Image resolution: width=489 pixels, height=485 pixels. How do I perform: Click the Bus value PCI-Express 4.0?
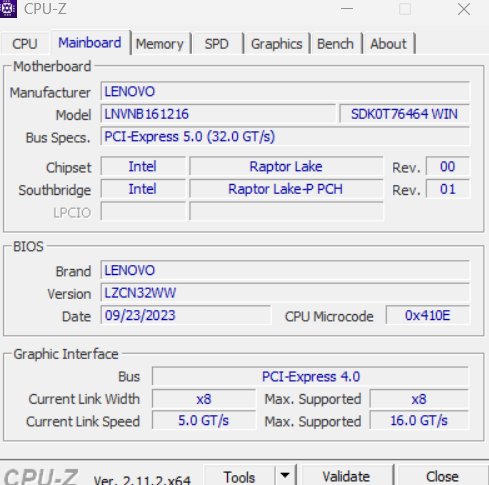(x=310, y=376)
